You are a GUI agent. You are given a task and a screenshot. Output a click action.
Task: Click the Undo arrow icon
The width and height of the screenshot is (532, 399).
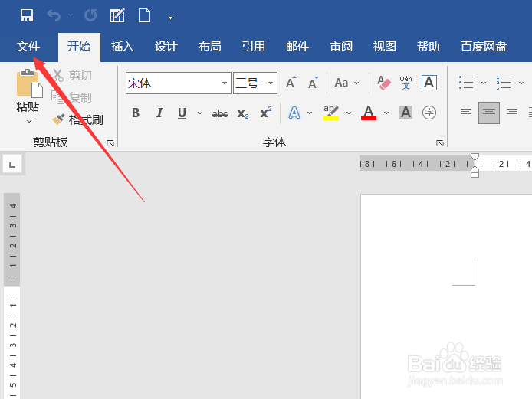pos(54,15)
